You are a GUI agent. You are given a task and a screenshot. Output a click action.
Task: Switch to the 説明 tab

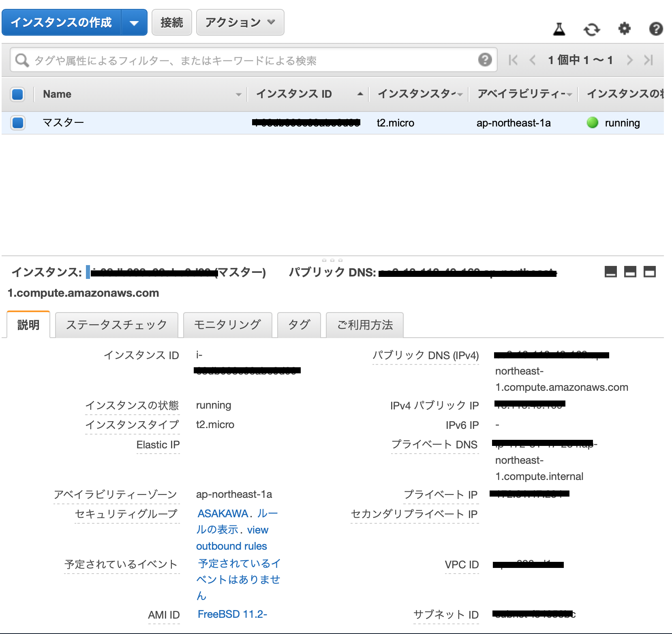pyautogui.click(x=28, y=325)
